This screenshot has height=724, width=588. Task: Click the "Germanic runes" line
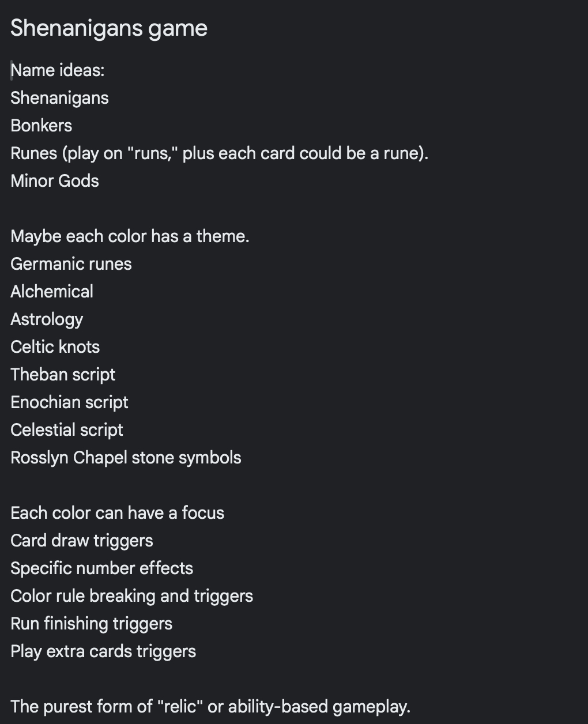coord(71,264)
